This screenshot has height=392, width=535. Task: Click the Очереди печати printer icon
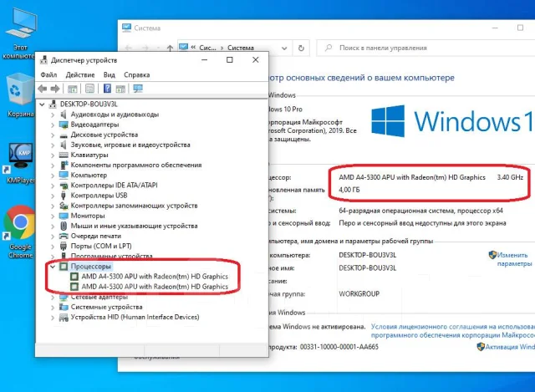pyautogui.click(x=64, y=236)
